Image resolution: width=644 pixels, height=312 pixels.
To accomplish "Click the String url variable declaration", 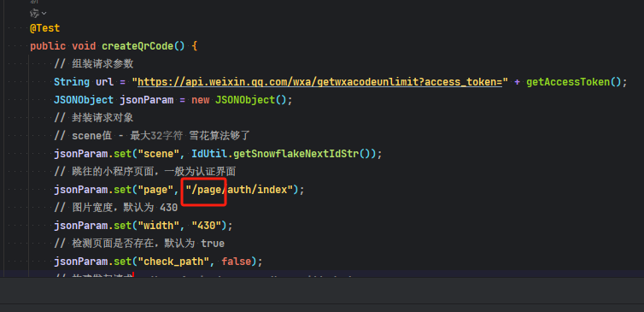I will pos(84,82).
